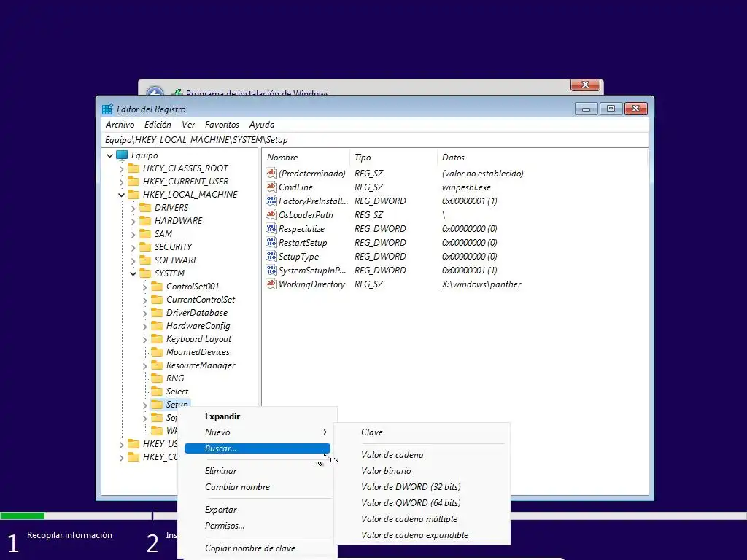Open the Favoritos menu
Image resolution: width=747 pixels, height=560 pixels.
coord(222,124)
